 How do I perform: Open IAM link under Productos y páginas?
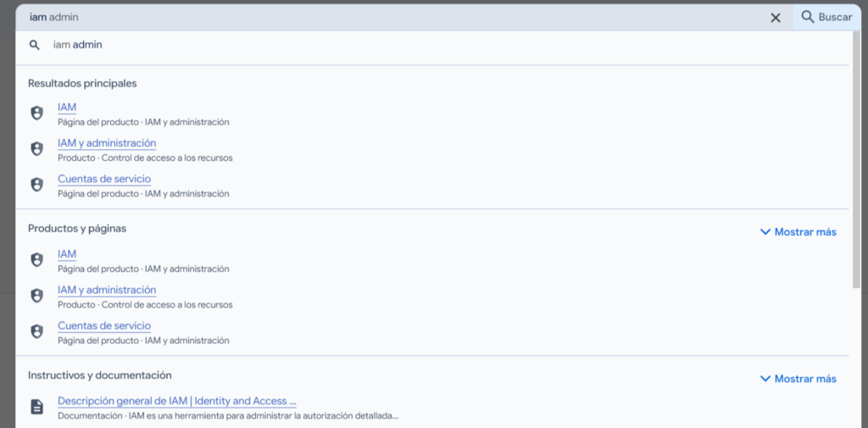click(67, 253)
